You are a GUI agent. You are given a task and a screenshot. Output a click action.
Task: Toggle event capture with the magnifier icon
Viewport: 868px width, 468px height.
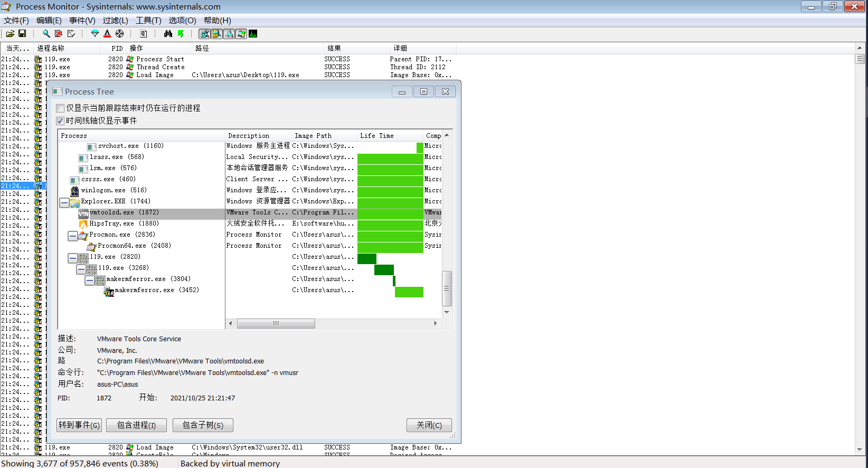point(46,34)
